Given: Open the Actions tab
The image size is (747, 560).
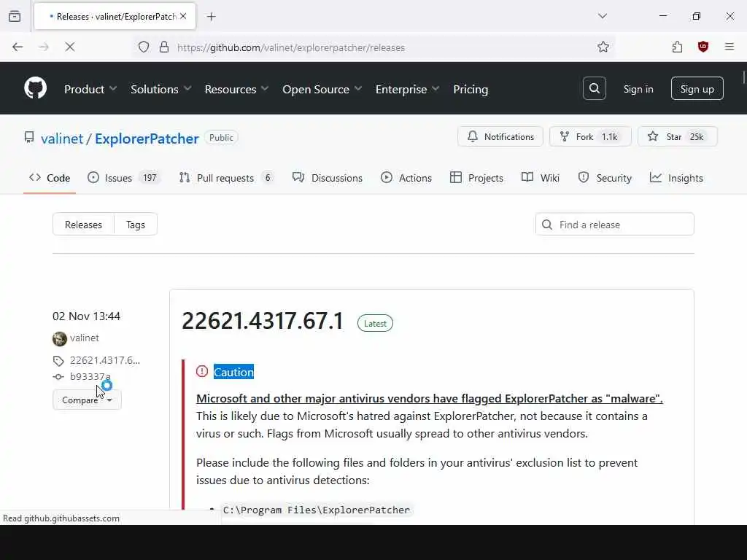Looking at the screenshot, I should click(406, 178).
